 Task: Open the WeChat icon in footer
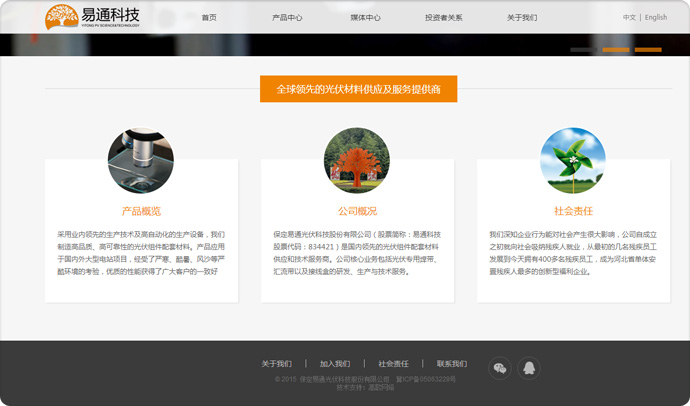coord(500,368)
